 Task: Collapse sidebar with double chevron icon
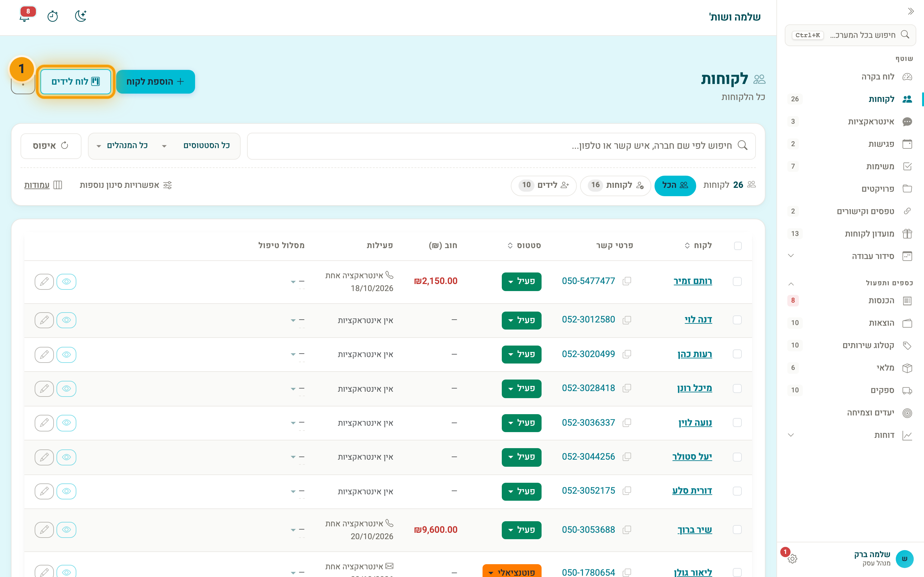(x=911, y=11)
